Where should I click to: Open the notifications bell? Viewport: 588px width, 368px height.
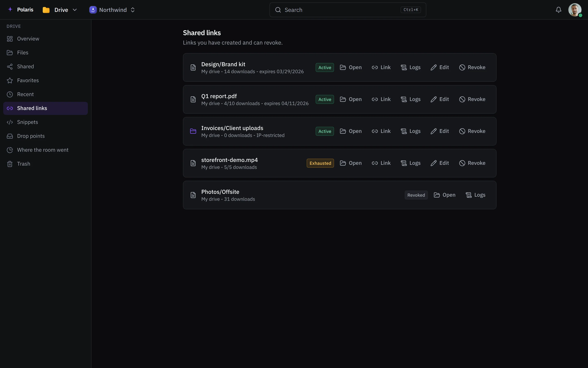[558, 10]
